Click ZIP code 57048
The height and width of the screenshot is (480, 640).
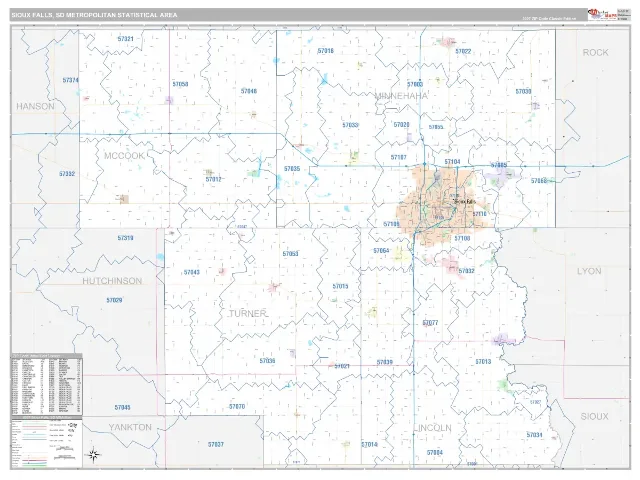click(249, 91)
